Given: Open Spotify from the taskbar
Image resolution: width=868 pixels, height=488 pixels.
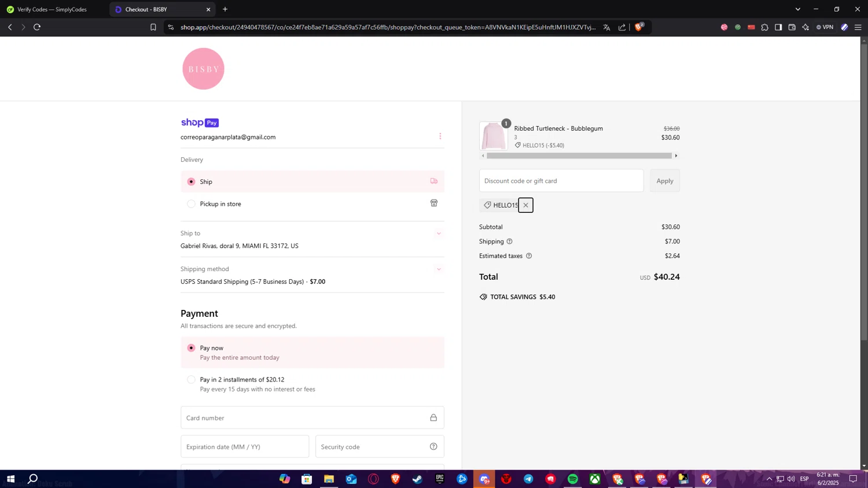Looking at the screenshot, I should pos(573,479).
